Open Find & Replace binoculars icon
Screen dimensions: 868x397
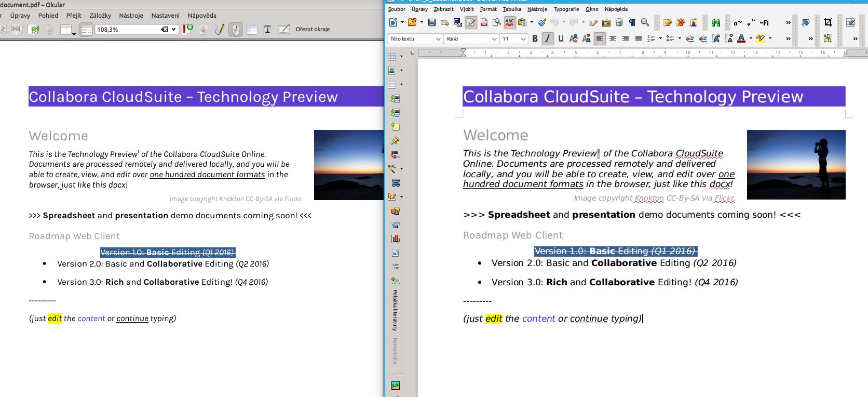pyautogui.click(x=716, y=22)
